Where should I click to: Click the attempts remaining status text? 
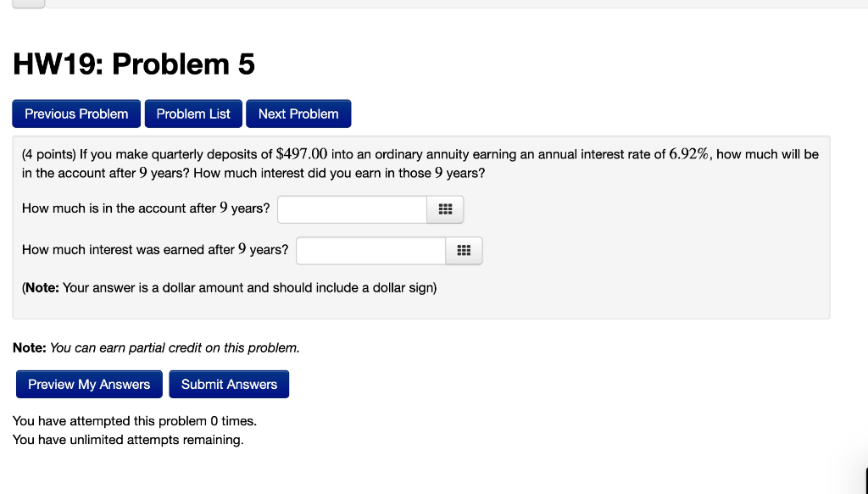coord(127,439)
